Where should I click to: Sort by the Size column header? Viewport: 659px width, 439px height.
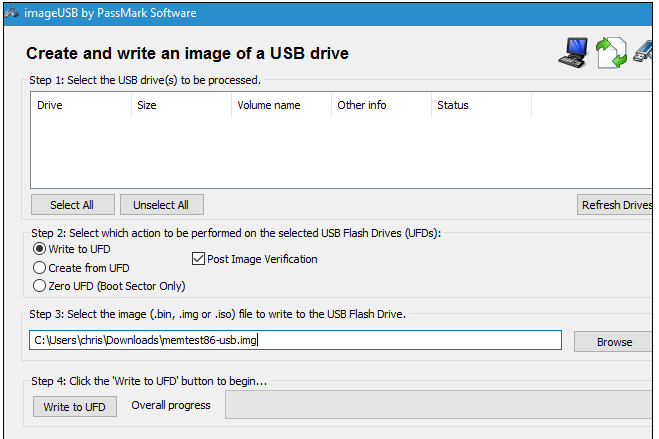(181, 105)
